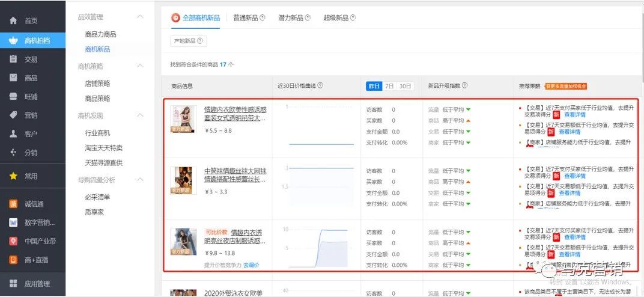644x297 pixels.
Task: Open the 情趣内衣透明亮丝夜店制服 product title
Action: [235, 236]
